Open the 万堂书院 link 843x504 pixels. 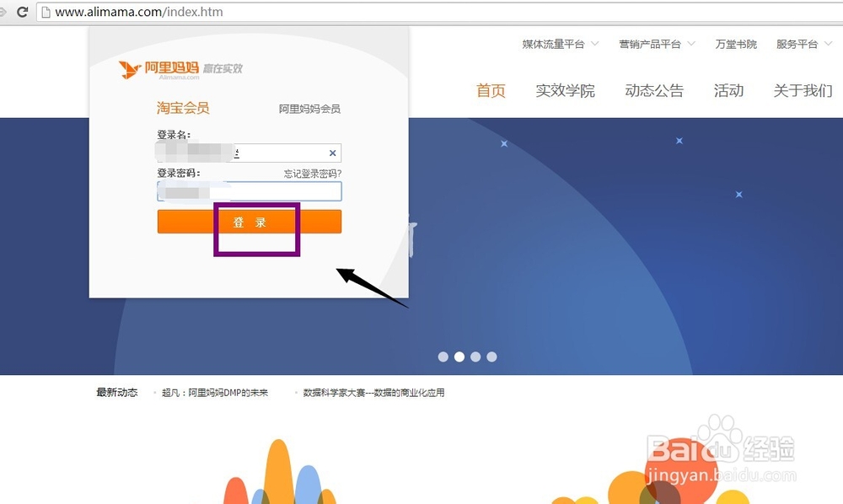point(736,44)
